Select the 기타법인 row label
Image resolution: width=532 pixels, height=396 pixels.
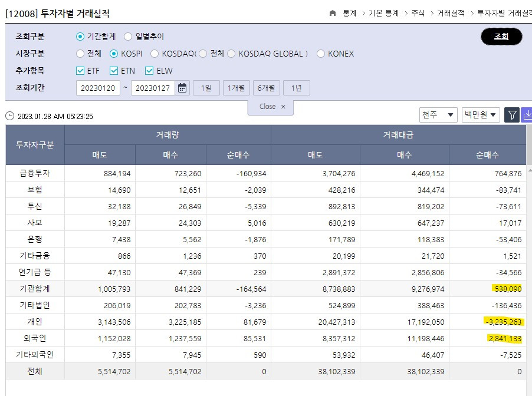35,305
